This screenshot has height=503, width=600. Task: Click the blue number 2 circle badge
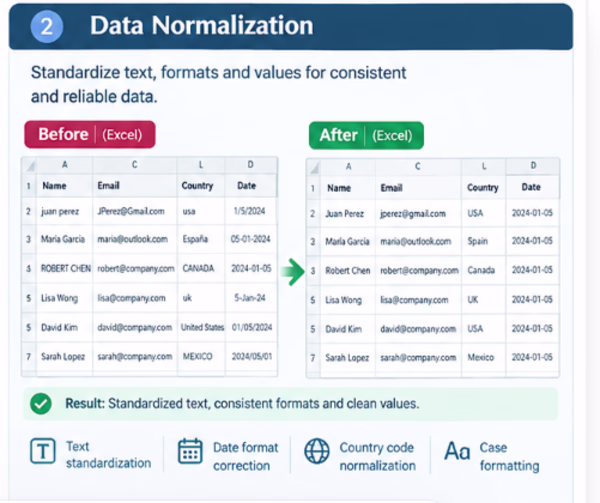click(x=47, y=26)
